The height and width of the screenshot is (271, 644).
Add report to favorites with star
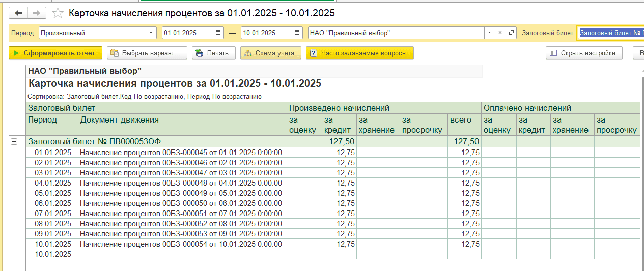[59, 13]
